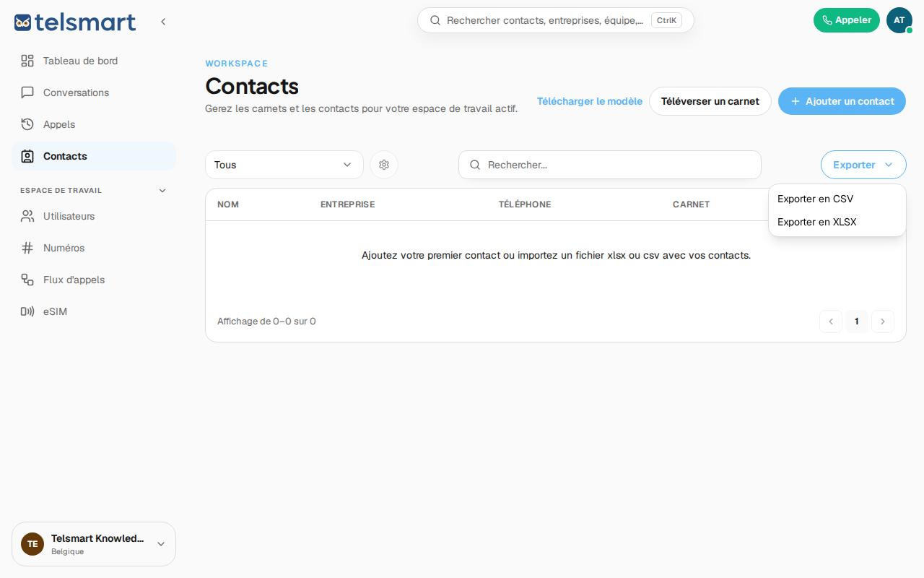924x578 pixels.
Task: Click the TÉLÉPHONE column header
Action: pyautogui.click(x=525, y=204)
